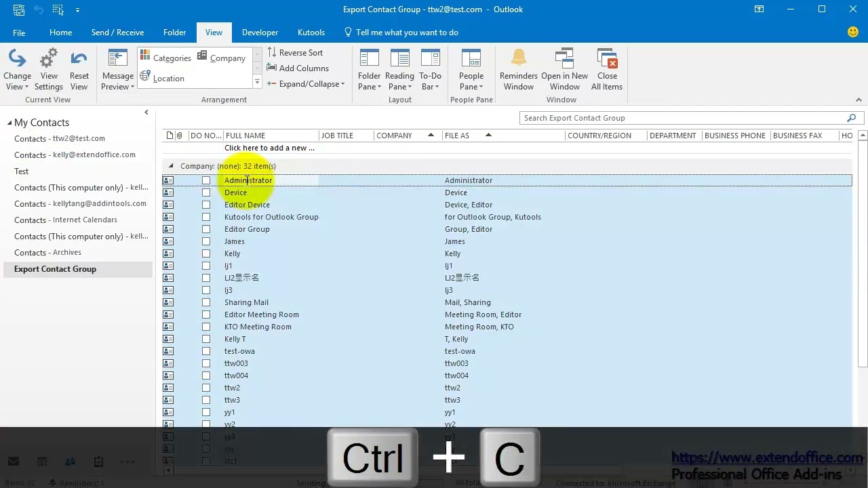Tick the checkbox for Kutools for Outlook Group
The width and height of the screenshot is (868, 488).
click(206, 217)
